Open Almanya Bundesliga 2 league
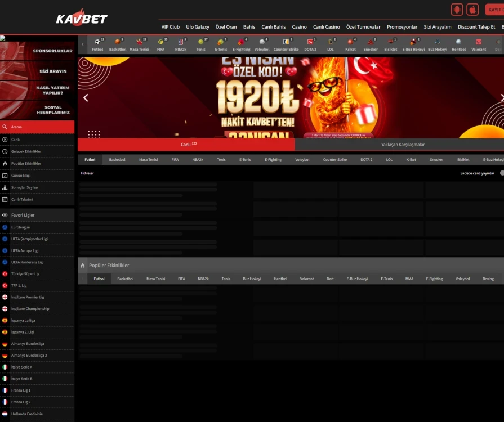 (37, 356)
